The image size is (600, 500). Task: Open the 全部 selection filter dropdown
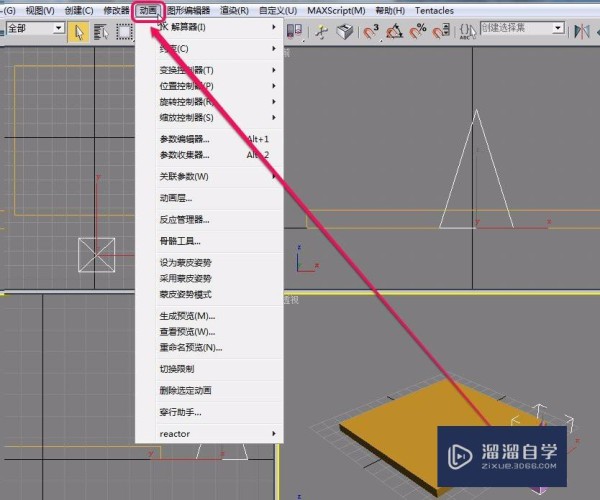[x=59, y=28]
